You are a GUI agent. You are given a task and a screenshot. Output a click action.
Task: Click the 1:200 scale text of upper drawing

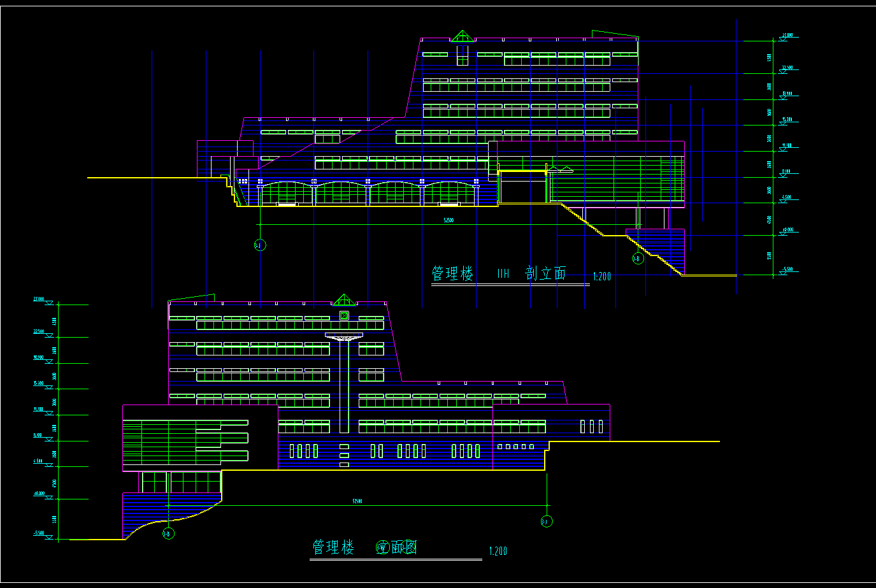[x=601, y=276]
